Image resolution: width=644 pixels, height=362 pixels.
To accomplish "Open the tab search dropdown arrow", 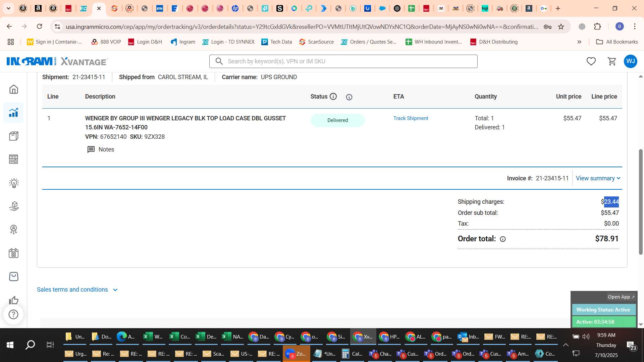I will click(9, 8).
